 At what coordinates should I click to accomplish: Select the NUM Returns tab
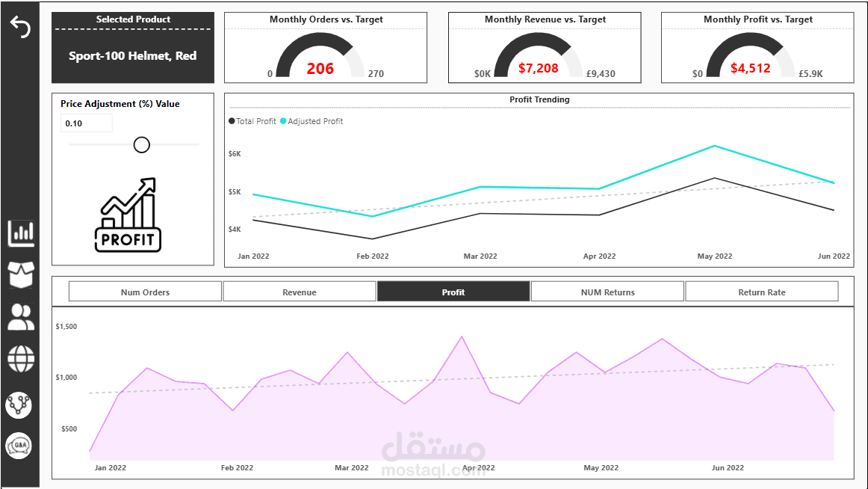(x=608, y=292)
